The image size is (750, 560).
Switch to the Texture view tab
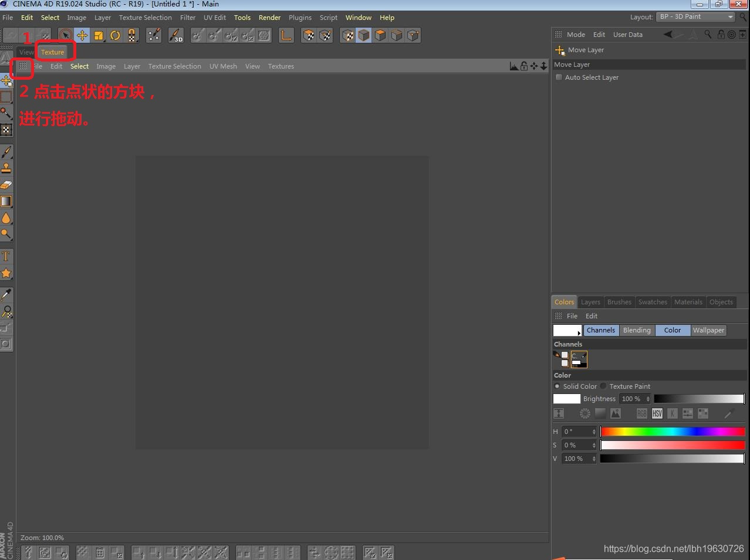click(52, 52)
